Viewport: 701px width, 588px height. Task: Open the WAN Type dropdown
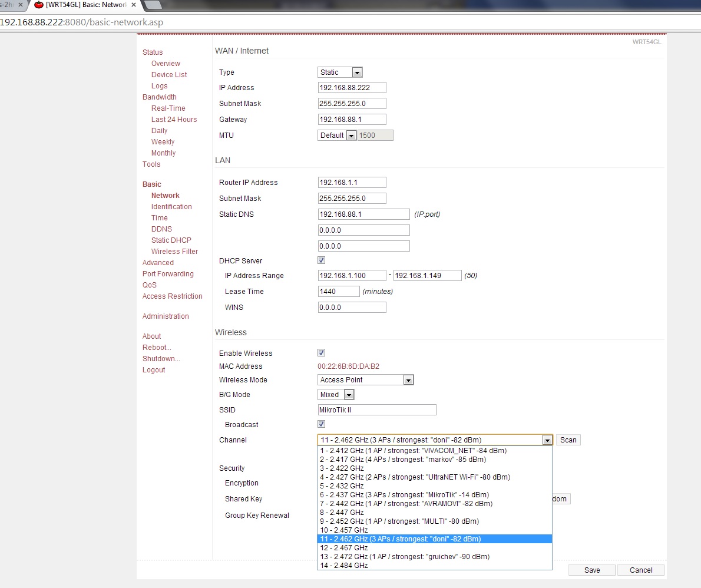tap(340, 72)
